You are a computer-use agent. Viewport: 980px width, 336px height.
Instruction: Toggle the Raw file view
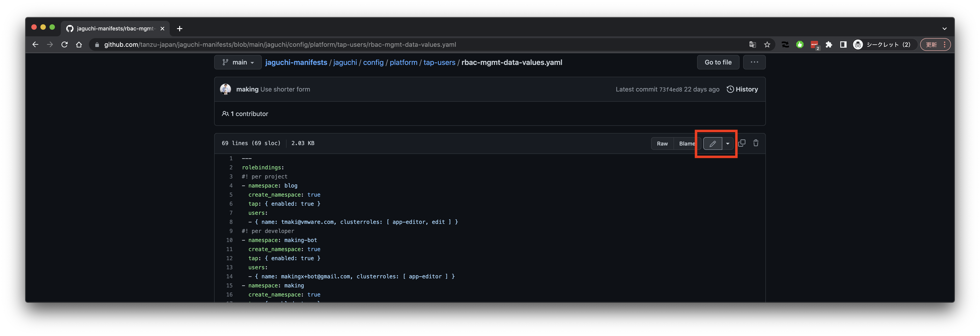[662, 143]
